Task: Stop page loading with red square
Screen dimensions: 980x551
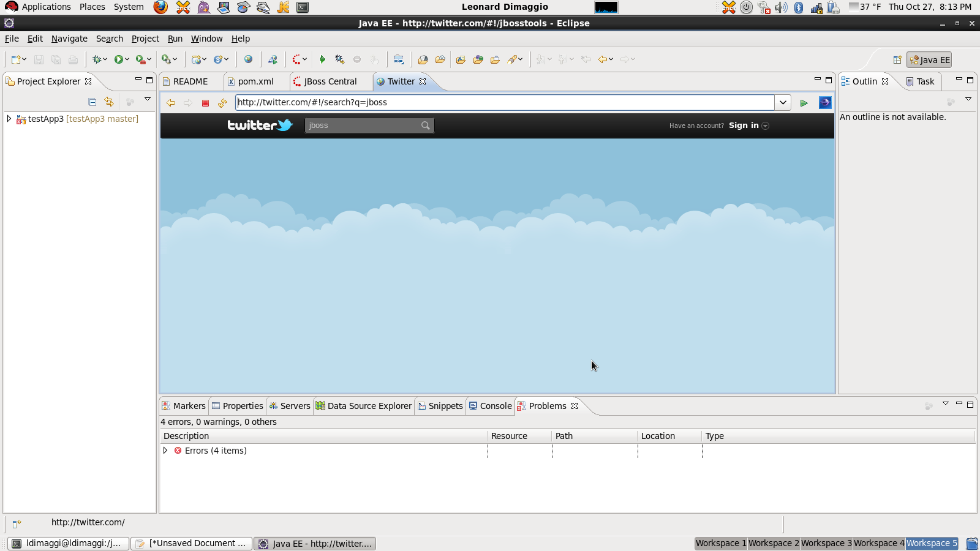Action: point(205,103)
